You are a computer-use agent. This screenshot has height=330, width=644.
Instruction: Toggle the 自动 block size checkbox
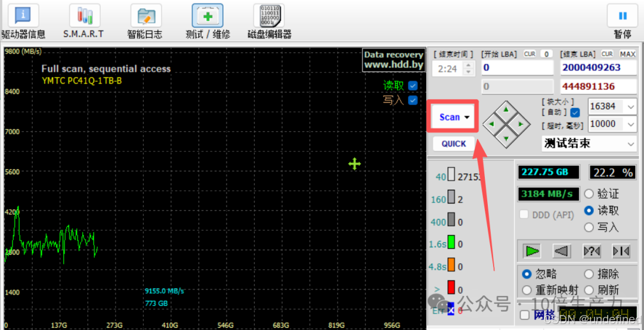[x=575, y=112]
